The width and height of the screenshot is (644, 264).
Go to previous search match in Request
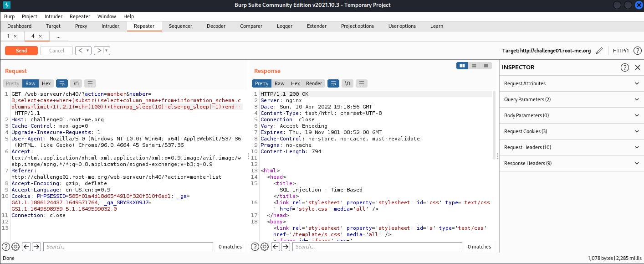26,247
